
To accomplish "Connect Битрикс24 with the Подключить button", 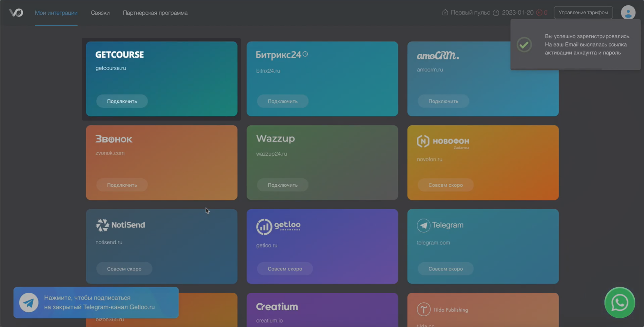I will click(x=283, y=101).
